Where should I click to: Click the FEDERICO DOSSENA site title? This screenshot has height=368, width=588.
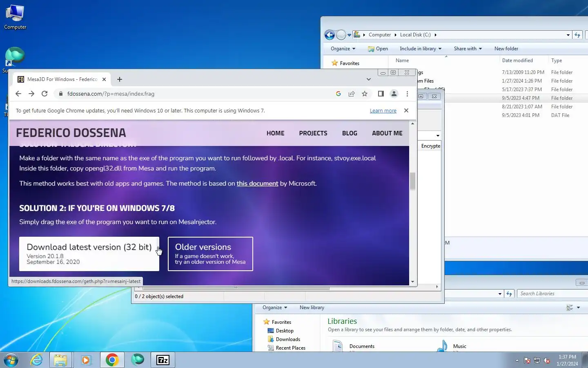coord(71,133)
